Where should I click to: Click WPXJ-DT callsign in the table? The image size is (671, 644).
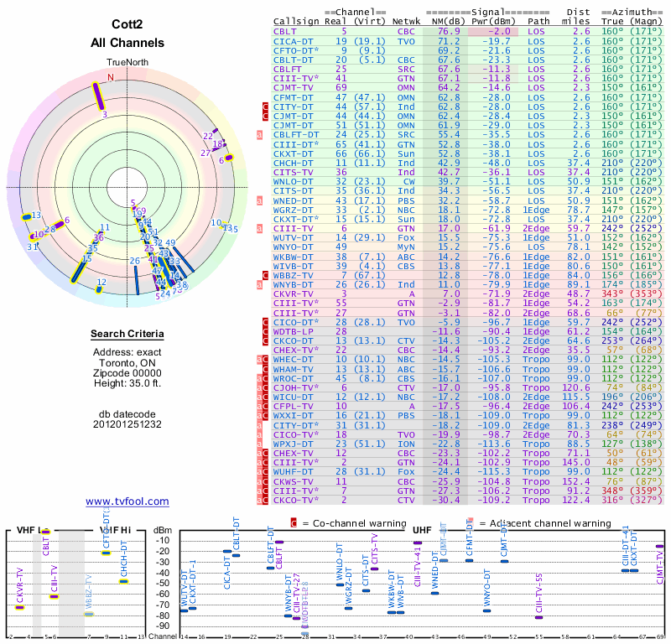click(x=294, y=444)
